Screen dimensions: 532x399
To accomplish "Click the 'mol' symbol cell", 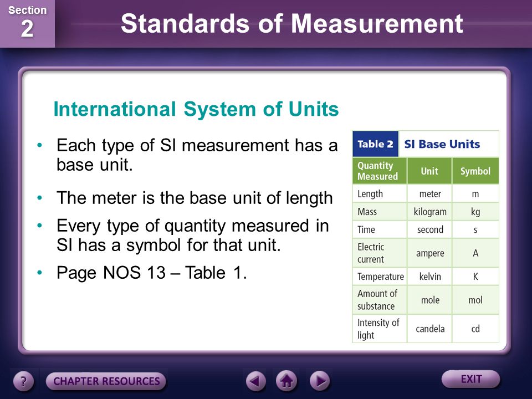I will coord(475,300).
